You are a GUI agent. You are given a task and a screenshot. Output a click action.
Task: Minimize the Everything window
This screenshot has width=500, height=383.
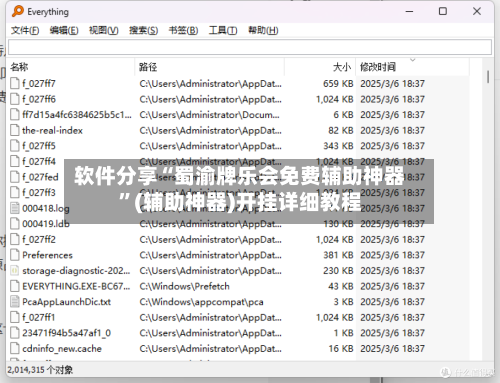pyautogui.click(x=409, y=11)
